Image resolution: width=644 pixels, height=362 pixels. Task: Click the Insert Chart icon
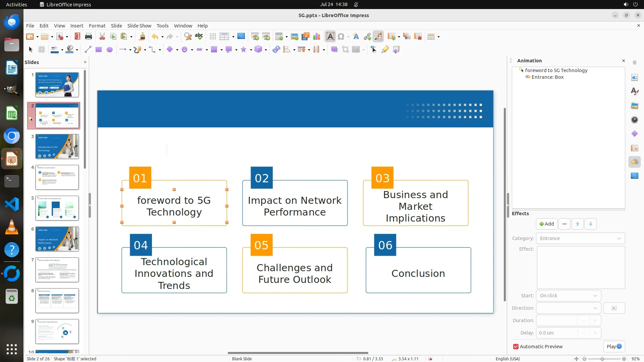(316, 37)
